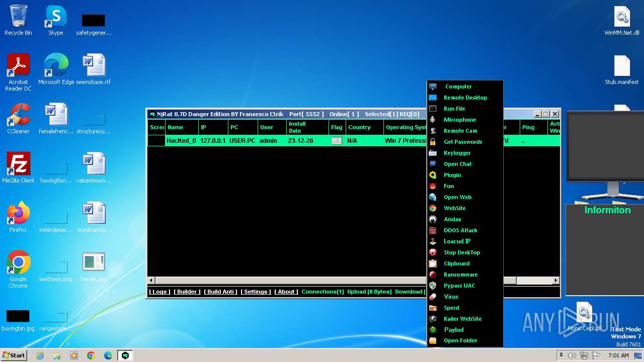Open the Recycle Bin desktop icon
Viewport: 644px width, 362px height.
tap(18, 21)
